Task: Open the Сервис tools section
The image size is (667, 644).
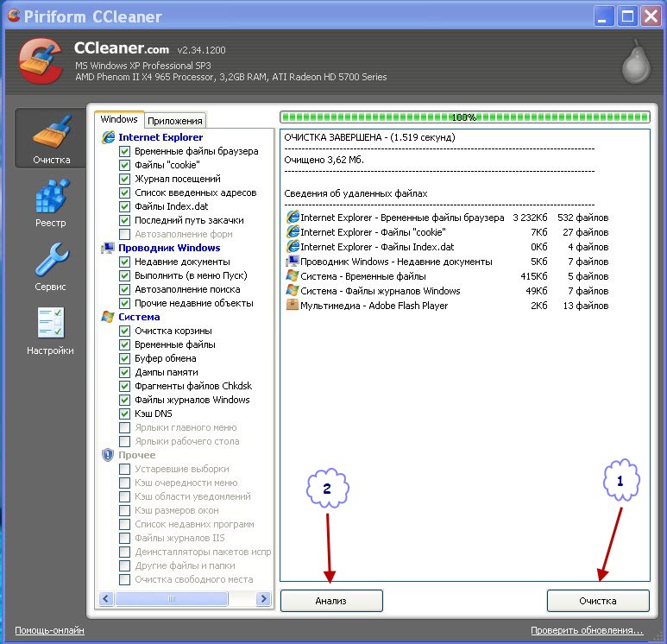Action: point(51,268)
